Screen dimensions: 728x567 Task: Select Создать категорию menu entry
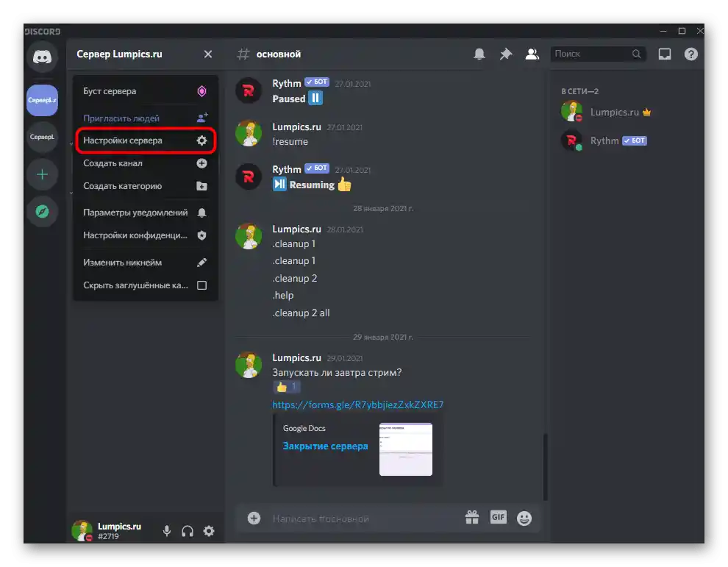pyautogui.click(x=145, y=186)
